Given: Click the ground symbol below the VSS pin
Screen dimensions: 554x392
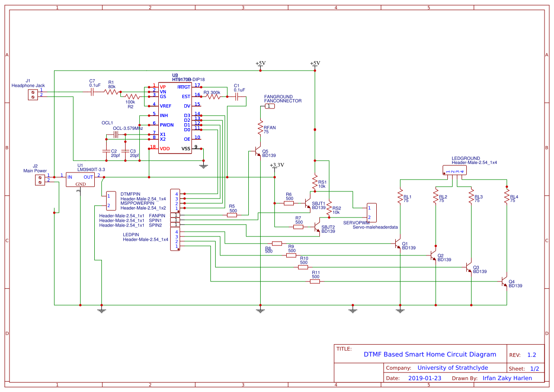Looking at the screenshot, I should [203, 164].
